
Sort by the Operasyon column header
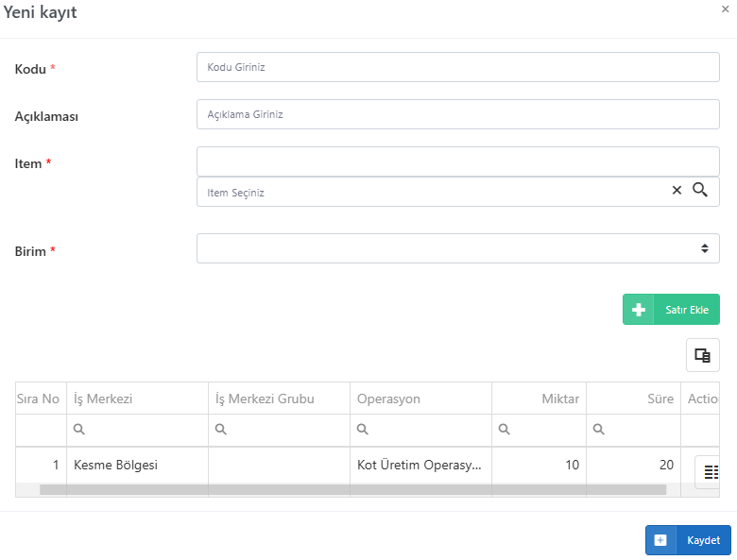[420, 399]
